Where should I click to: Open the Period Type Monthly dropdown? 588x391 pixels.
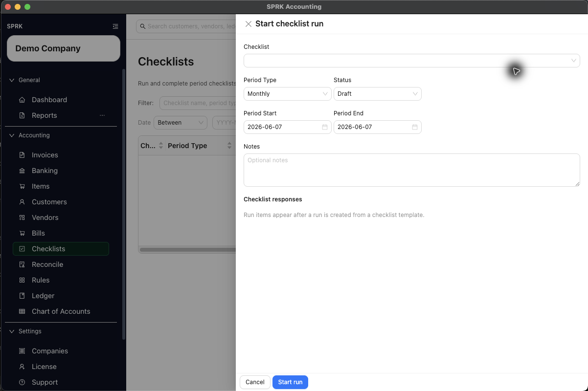coord(288,94)
